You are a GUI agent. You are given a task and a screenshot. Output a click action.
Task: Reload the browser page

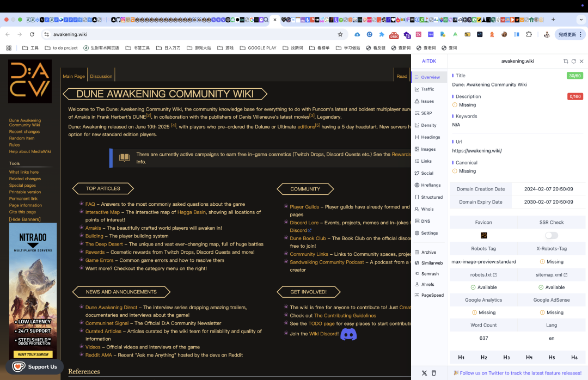[x=32, y=34]
